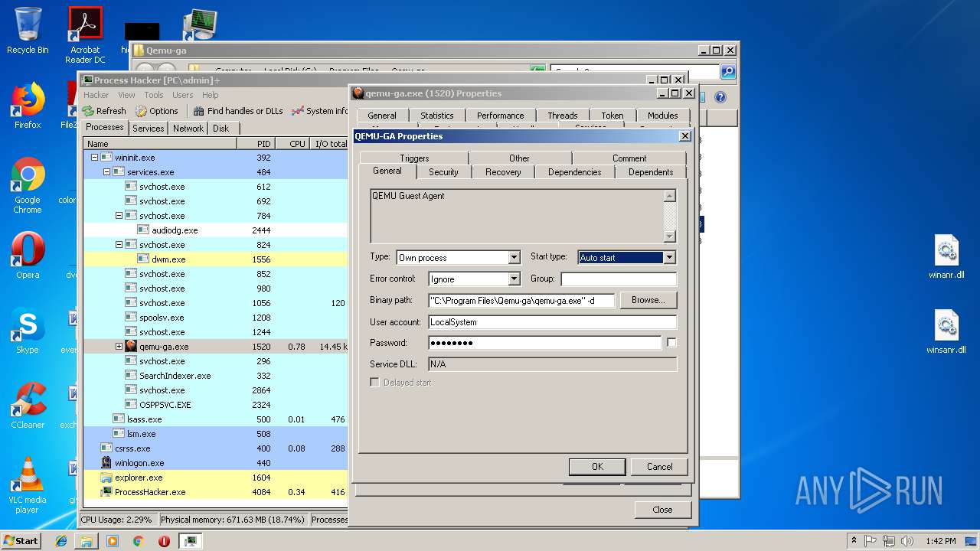Open the View menu
980x551 pixels.
(x=126, y=95)
